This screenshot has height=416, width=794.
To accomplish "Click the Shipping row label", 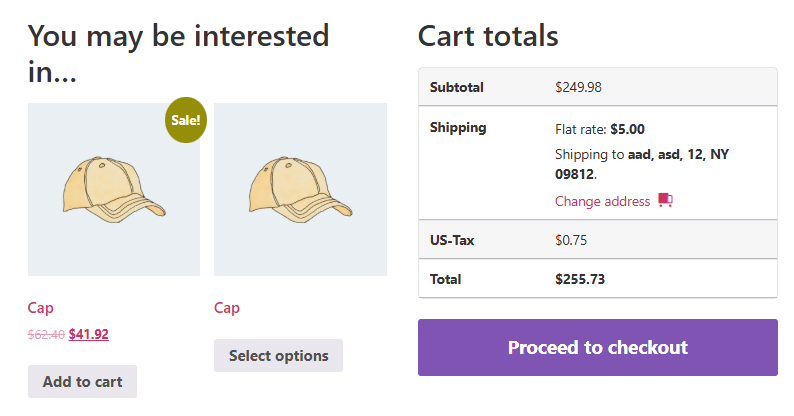I will coord(458,128).
